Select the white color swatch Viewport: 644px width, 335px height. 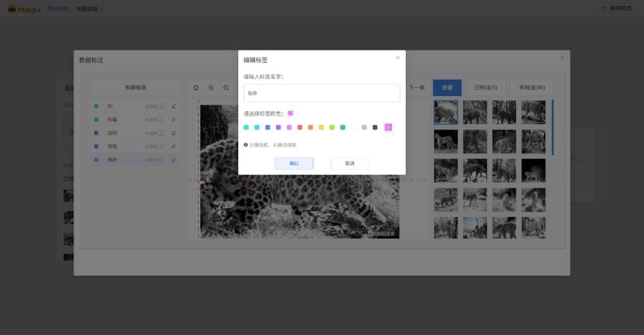[x=353, y=127]
